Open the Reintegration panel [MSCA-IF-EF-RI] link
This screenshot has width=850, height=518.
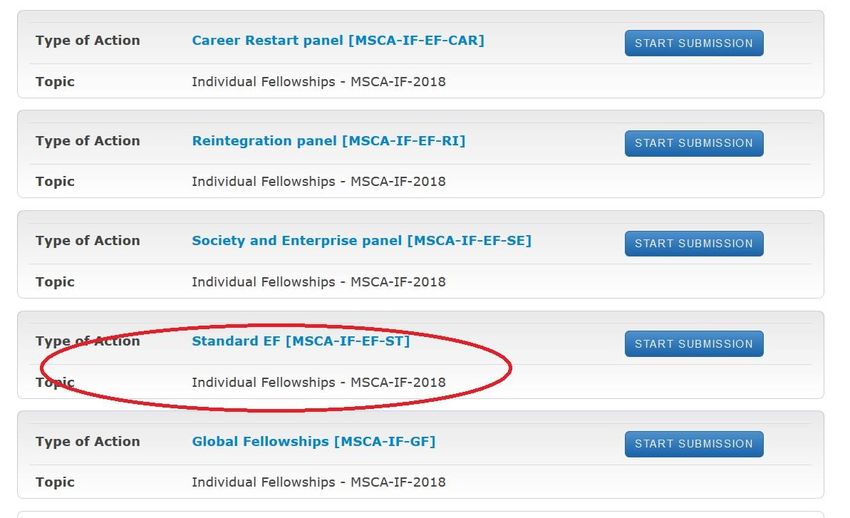[329, 141]
